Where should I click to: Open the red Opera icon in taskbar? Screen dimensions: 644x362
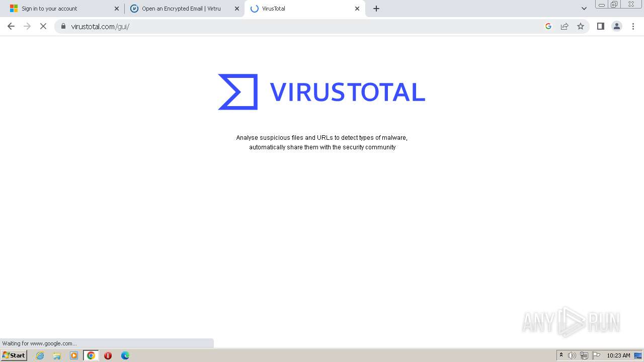click(108, 355)
